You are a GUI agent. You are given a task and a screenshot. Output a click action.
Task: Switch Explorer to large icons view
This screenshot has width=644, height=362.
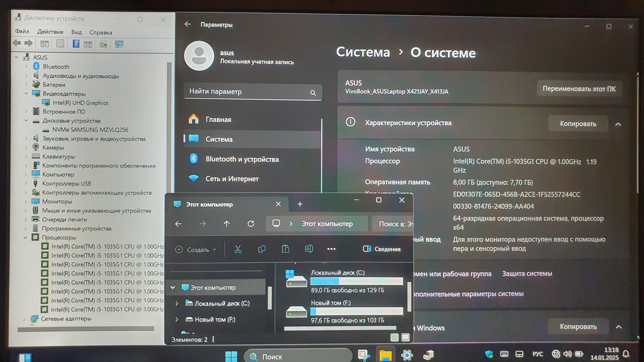tap(406, 338)
